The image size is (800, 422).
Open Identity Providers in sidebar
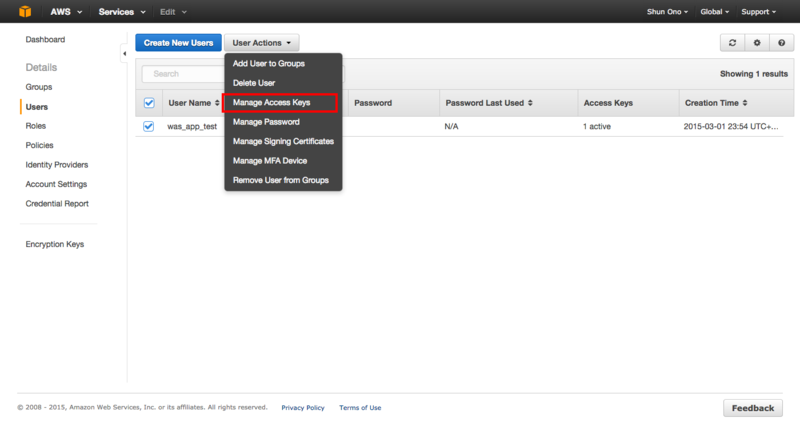(57, 165)
